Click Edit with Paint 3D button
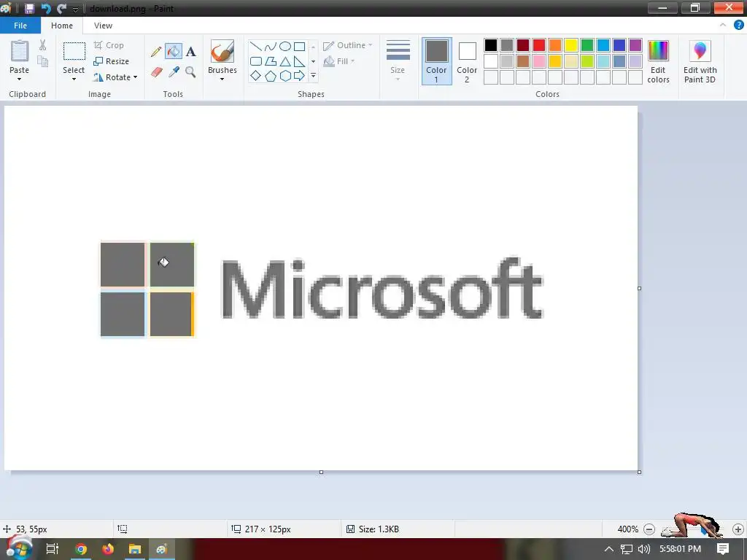Screen dimensions: 747x560 (x=700, y=61)
